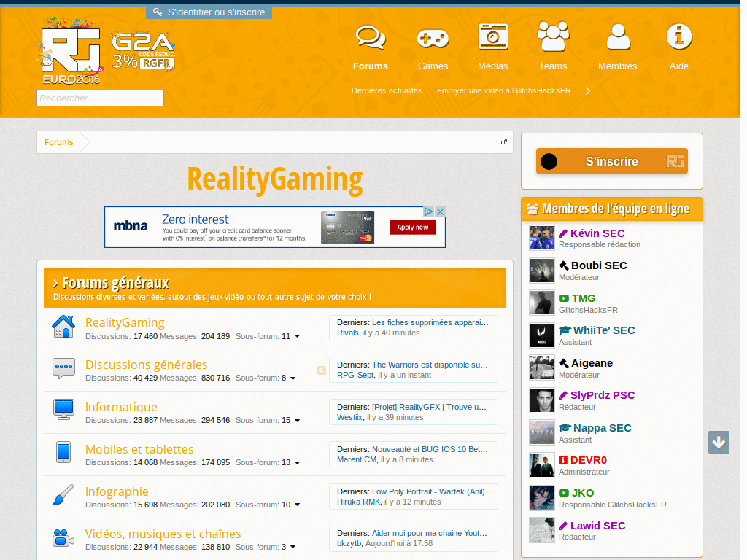
Task: Select the Aide navigation label
Action: (x=679, y=66)
